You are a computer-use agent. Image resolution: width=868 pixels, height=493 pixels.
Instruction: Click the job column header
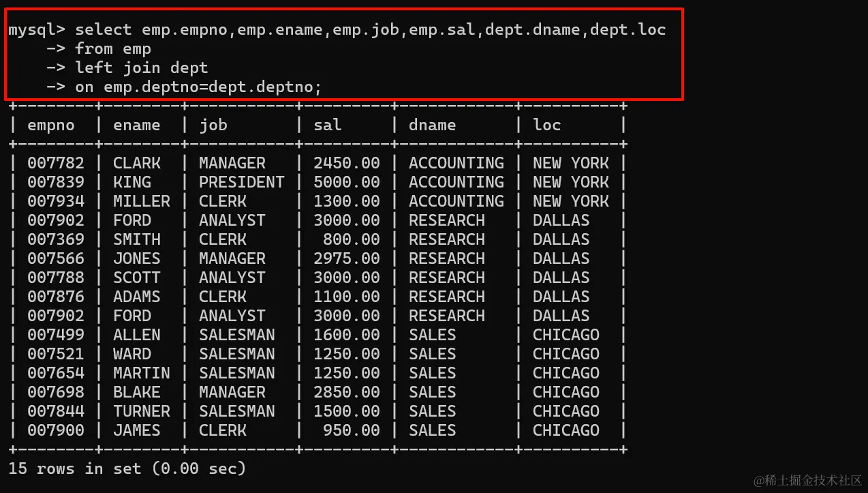[213, 125]
